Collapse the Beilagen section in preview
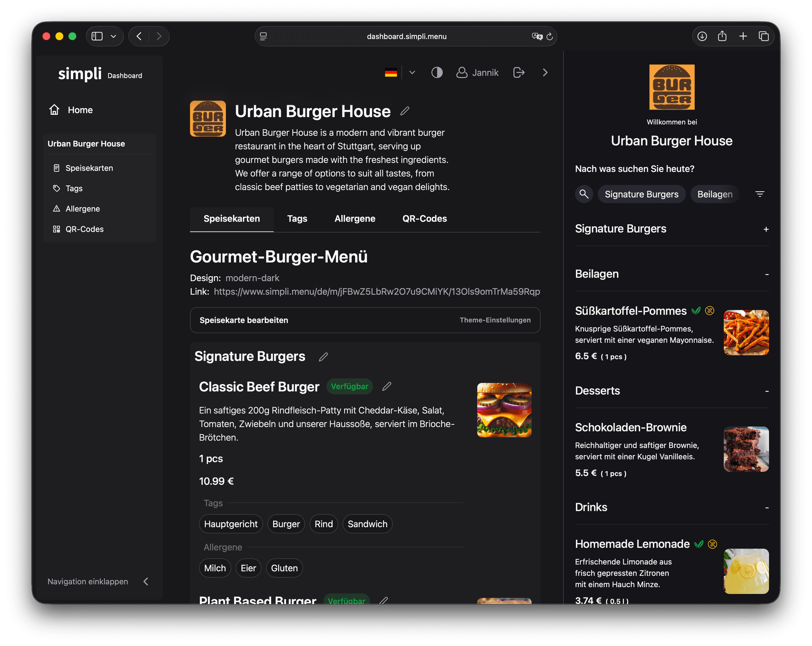This screenshot has width=812, height=646. click(767, 274)
